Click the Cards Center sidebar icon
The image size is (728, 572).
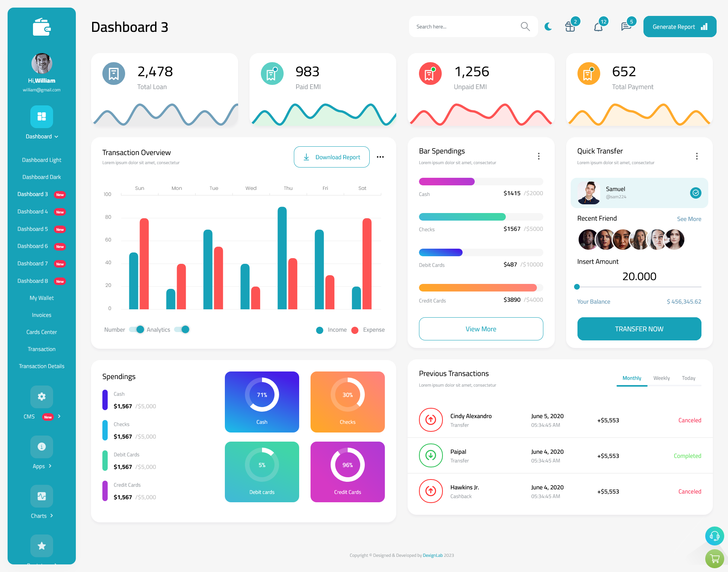pyautogui.click(x=41, y=332)
